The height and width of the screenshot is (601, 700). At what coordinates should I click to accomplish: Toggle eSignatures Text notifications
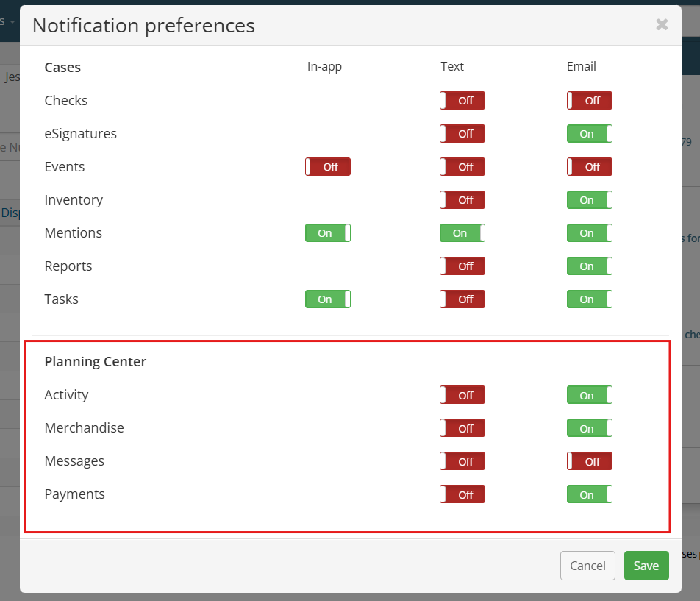(x=462, y=133)
